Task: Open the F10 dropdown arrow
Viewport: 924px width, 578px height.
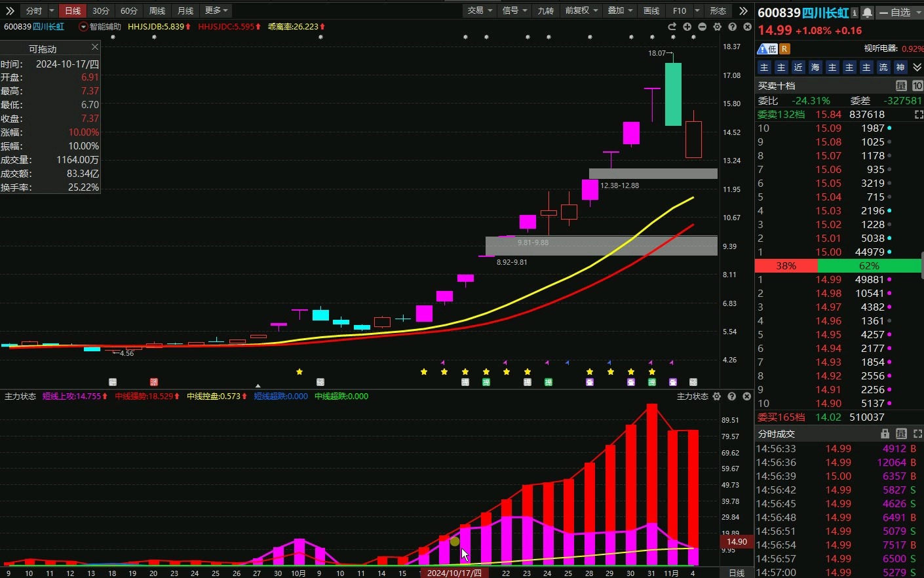Action: [697, 10]
